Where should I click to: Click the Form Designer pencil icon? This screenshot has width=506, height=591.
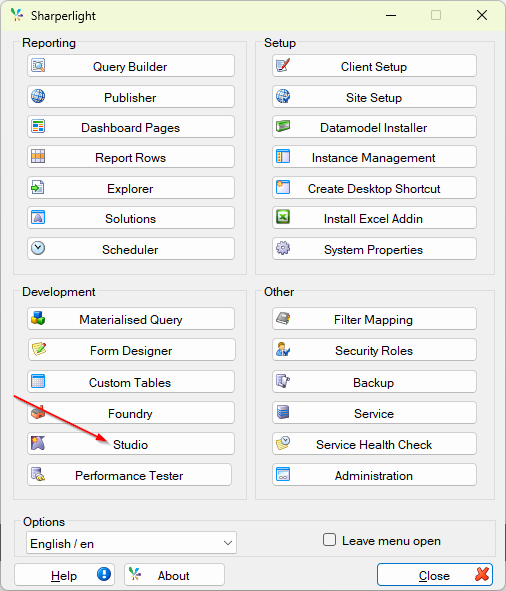39,349
